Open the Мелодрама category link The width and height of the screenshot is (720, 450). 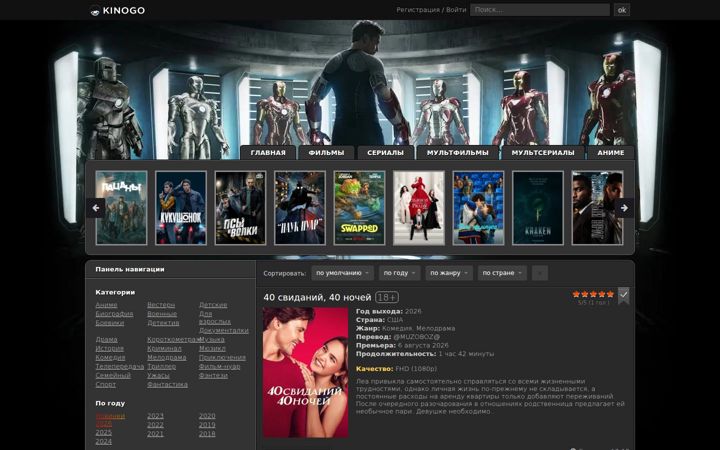tap(167, 357)
